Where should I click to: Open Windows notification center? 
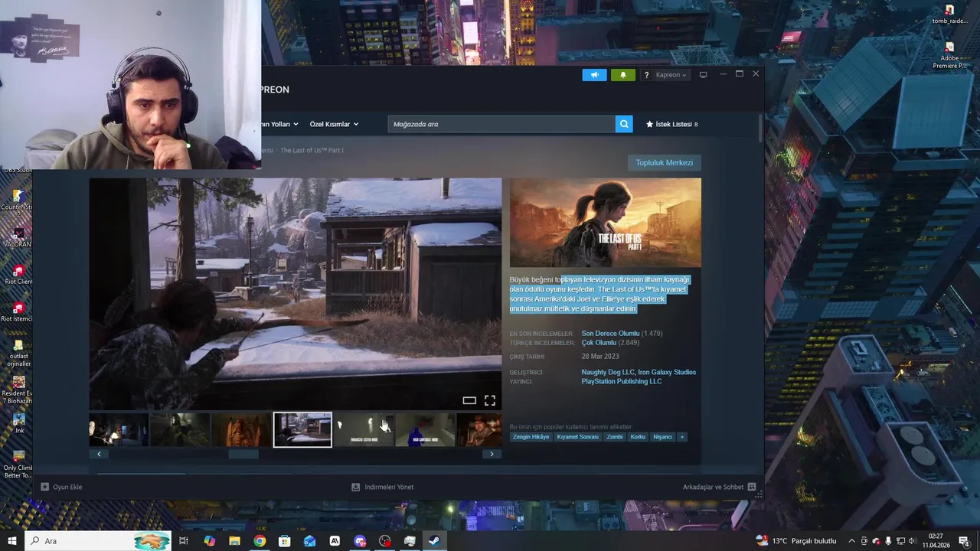[963, 541]
